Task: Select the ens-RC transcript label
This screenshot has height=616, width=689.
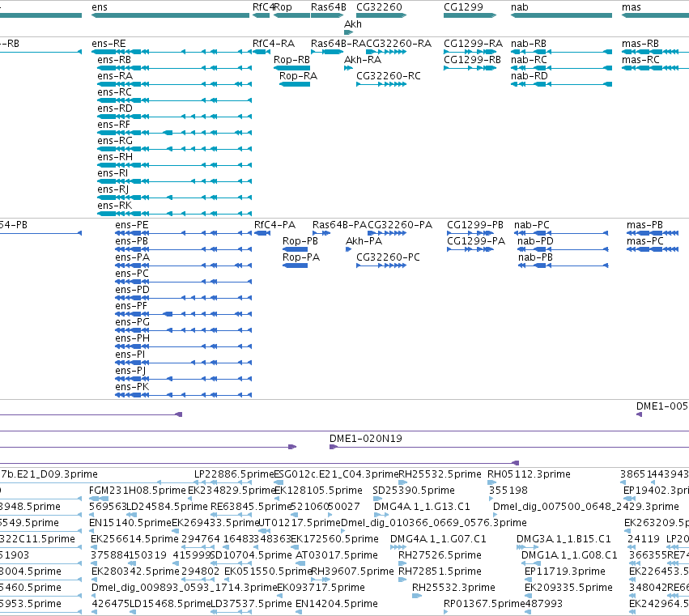Action: [x=114, y=92]
